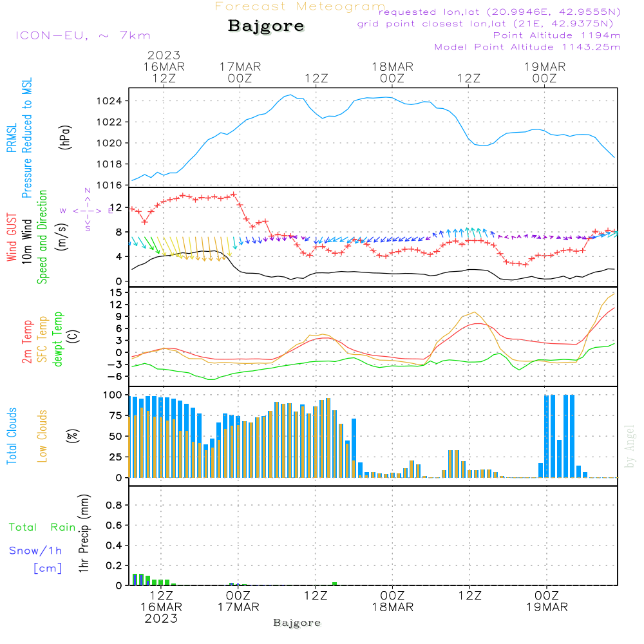Click the bottom '00Z 18MAR' time label
The image size is (644, 644).
[x=393, y=601]
